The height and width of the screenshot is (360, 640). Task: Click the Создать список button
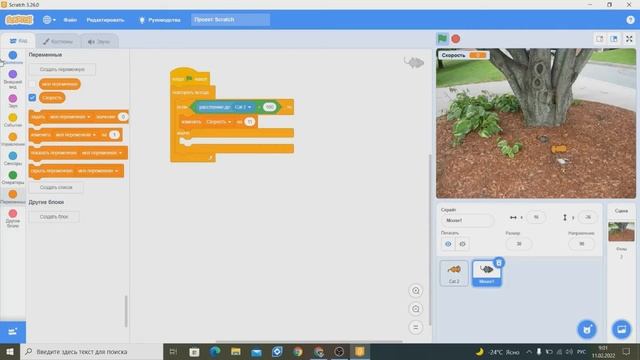tap(56, 187)
